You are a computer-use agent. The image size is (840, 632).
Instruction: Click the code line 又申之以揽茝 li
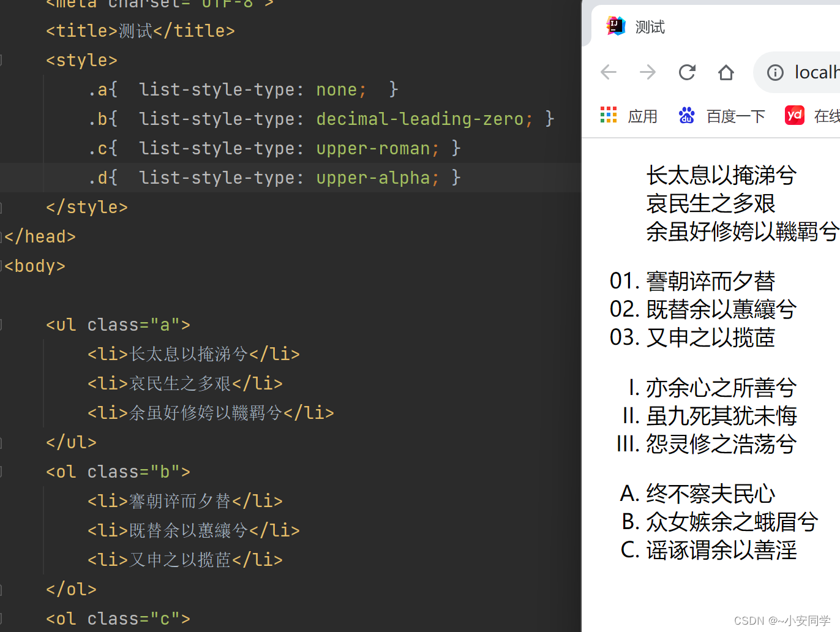tap(185, 560)
